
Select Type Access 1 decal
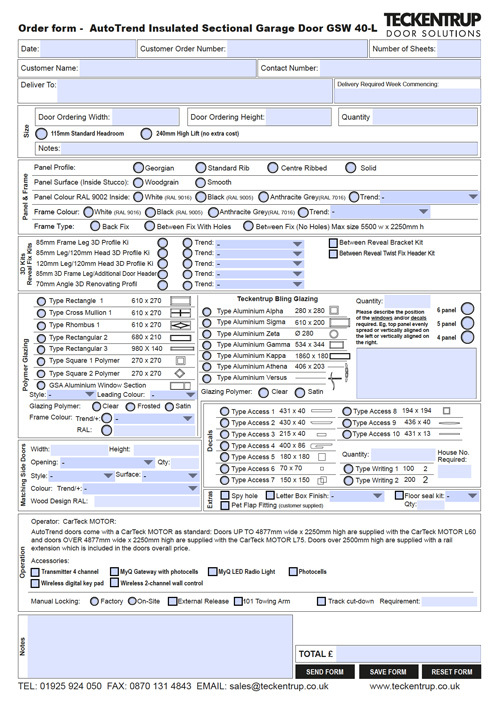click(x=224, y=411)
